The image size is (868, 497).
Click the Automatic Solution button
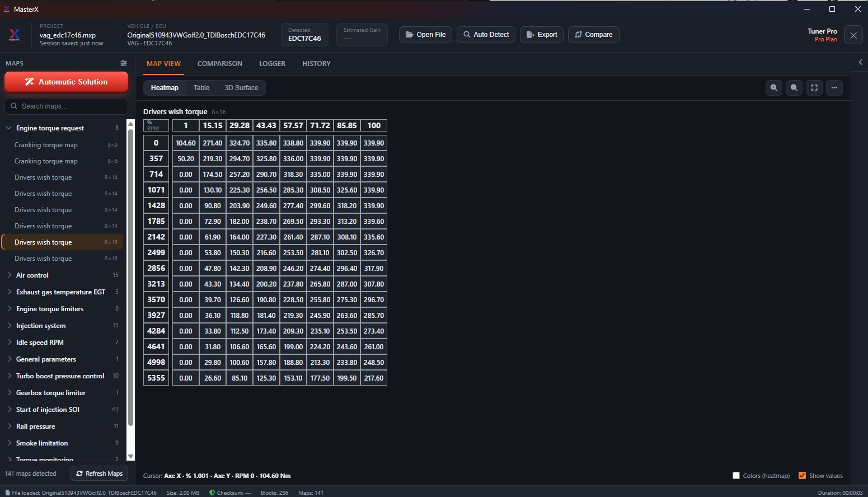pos(66,82)
